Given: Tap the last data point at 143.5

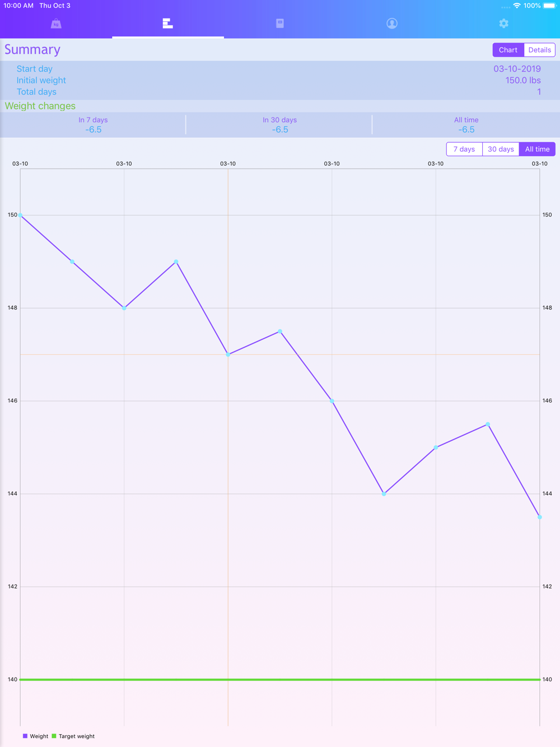Looking at the screenshot, I should [540, 517].
